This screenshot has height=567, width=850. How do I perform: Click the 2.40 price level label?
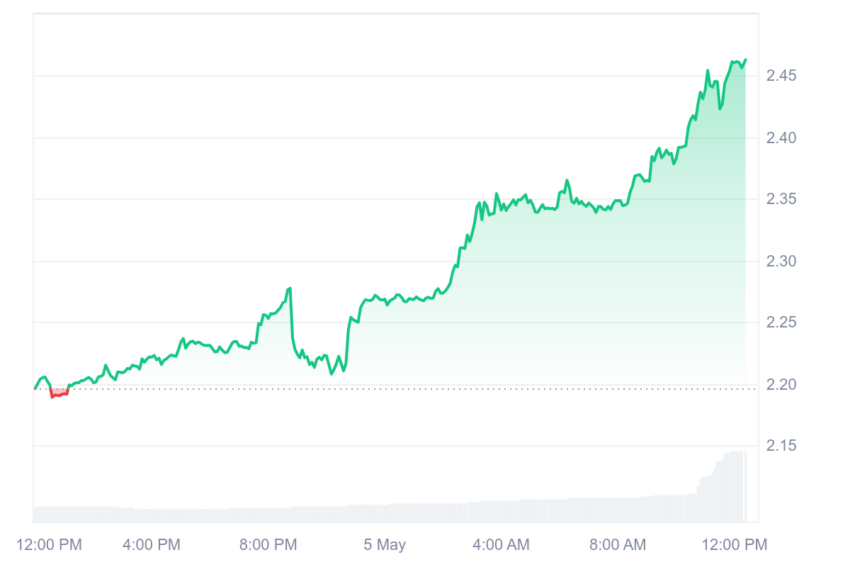point(781,138)
